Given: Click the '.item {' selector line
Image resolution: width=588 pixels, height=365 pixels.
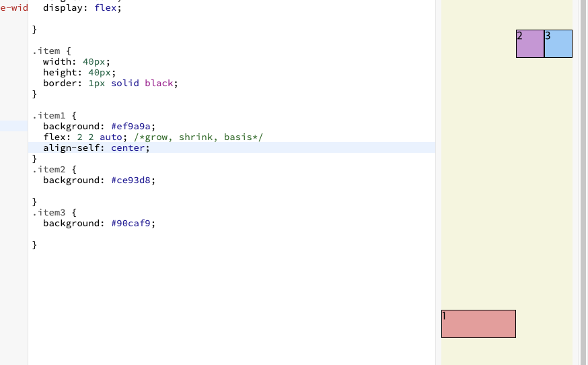Looking at the screenshot, I should pyautogui.click(x=51, y=51).
